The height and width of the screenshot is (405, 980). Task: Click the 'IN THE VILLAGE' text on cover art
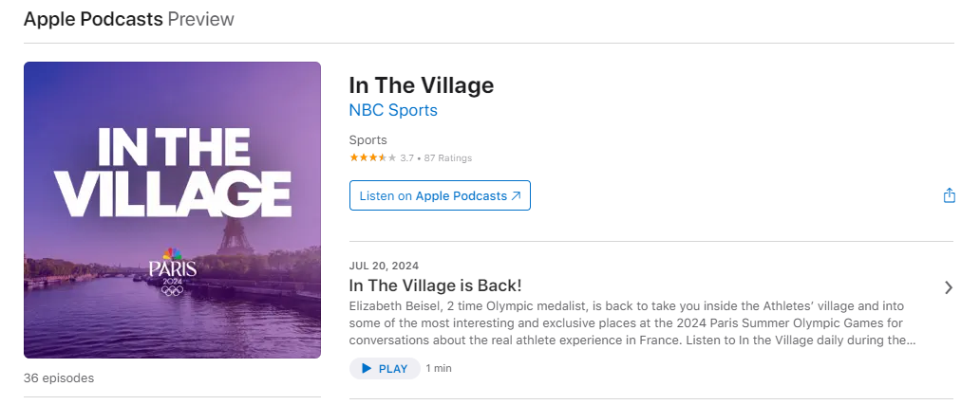click(x=172, y=172)
